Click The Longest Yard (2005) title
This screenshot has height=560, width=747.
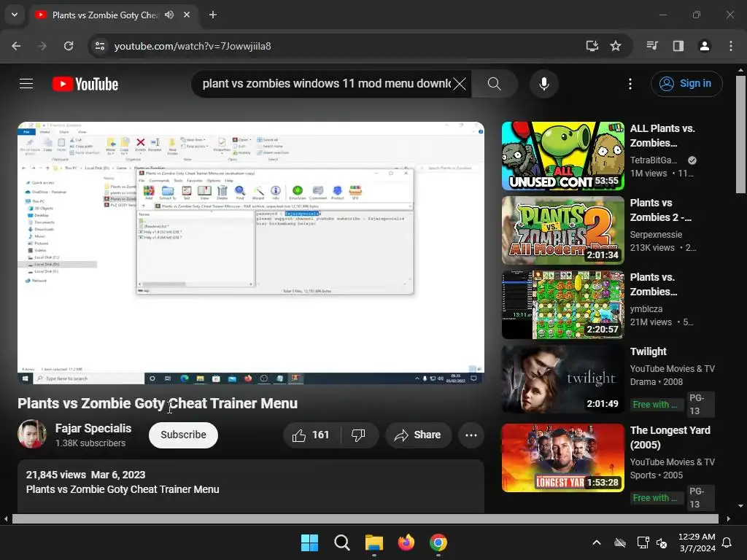click(x=670, y=437)
